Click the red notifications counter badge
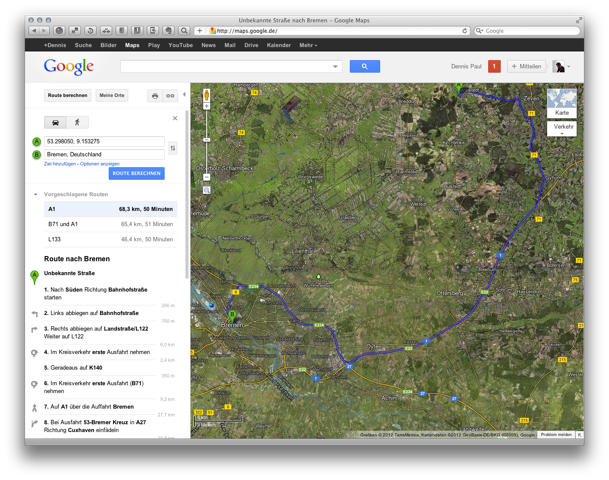This screenshot has width=609, height=480. coord(494,66)
